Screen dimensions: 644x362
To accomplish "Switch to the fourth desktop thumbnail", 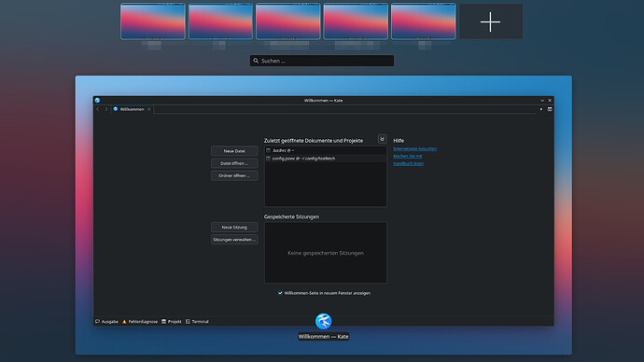I will (x=356, y=21).
